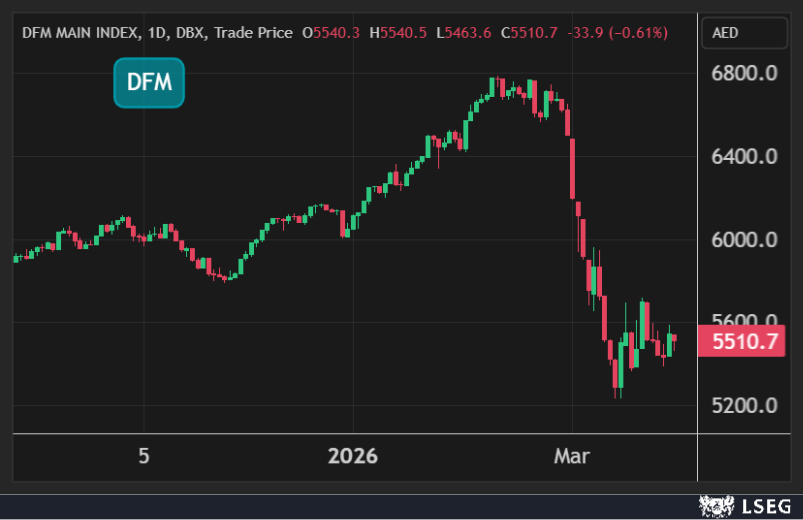
Task: Click the 2026 label on time axis
Action: [x=353, y=456]
